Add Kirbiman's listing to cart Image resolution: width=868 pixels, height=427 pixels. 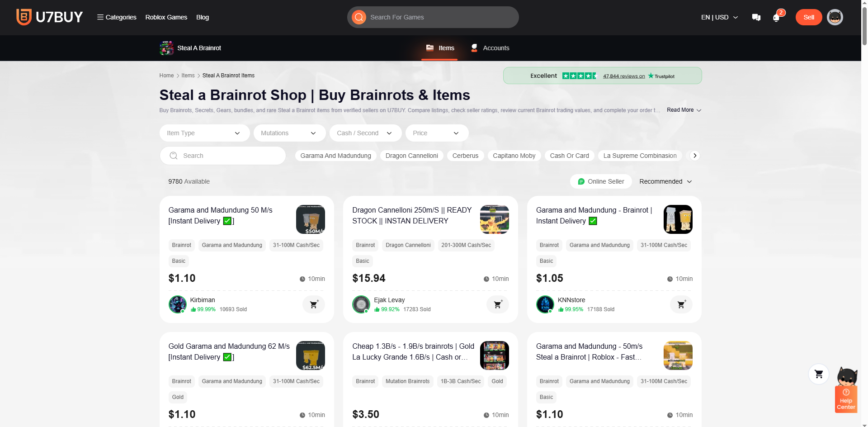coord(314,304)
